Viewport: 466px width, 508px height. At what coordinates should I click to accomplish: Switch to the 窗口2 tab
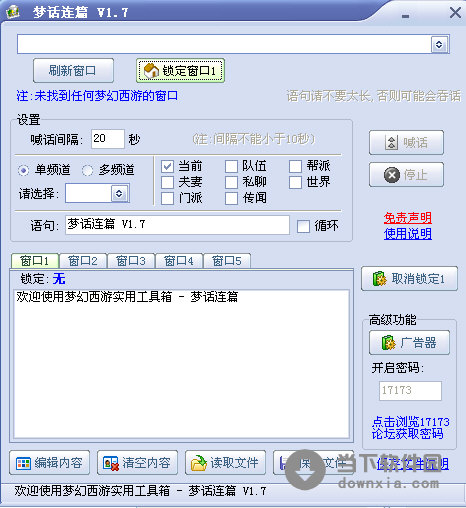[x=83, y=261]
